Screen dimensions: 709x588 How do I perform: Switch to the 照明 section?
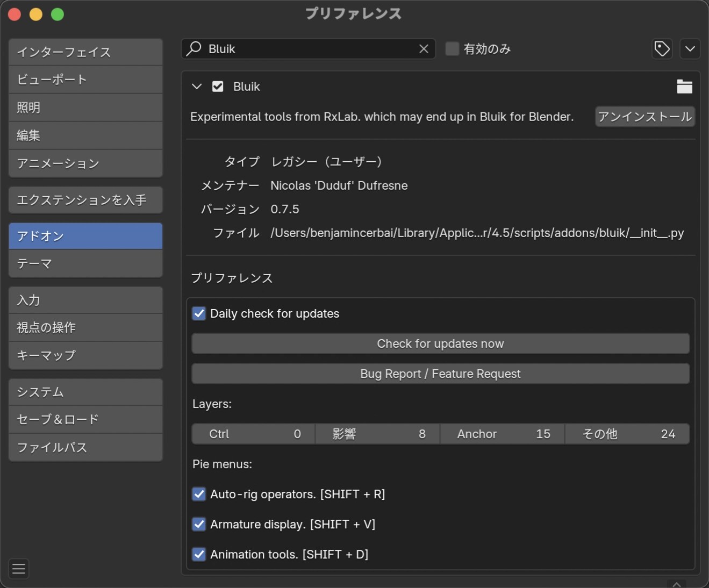85,107
